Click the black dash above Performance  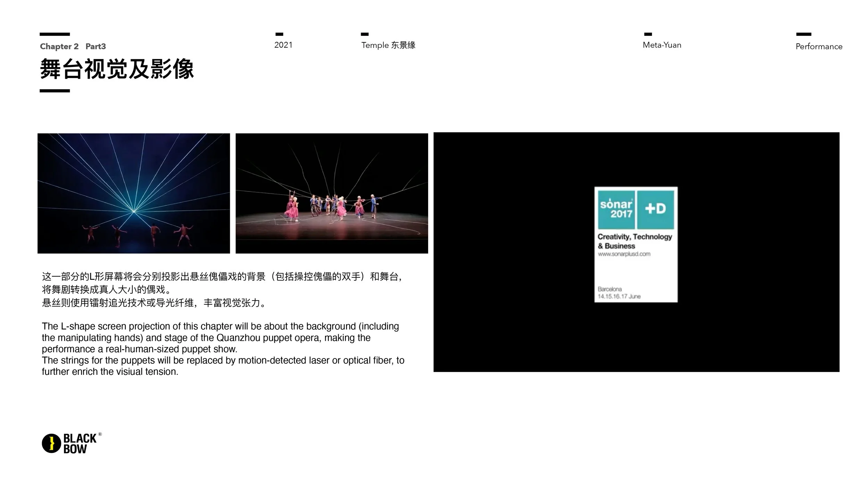click(x=803, y=34)
